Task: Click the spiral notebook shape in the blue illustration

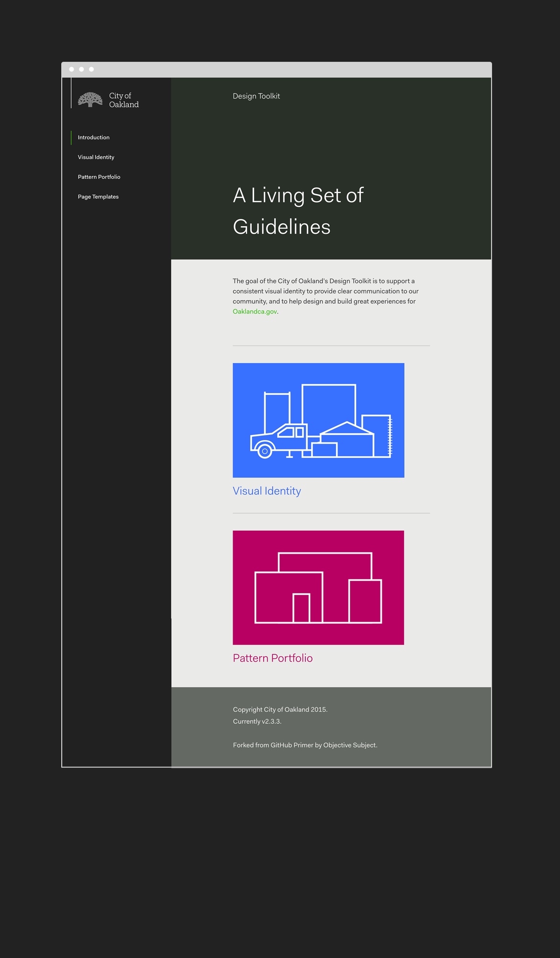Action: (x=378, y=435)
